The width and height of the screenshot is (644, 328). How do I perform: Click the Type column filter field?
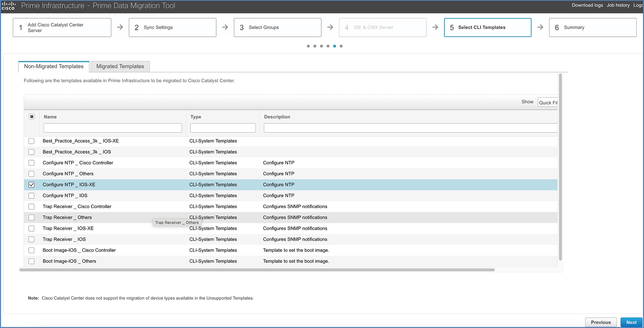pos(223,128)
